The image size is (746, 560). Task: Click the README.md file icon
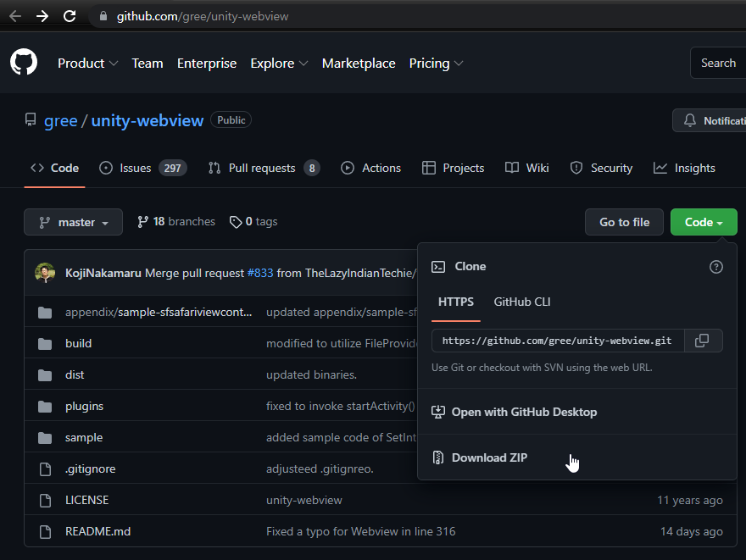pyautogui.click(x=45, y=532)
